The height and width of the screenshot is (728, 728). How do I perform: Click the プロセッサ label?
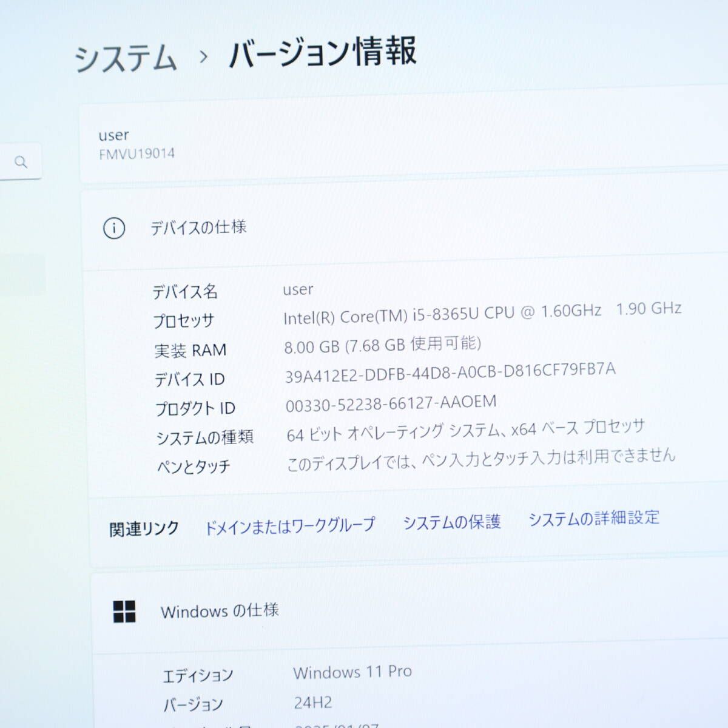coord(184,322)
